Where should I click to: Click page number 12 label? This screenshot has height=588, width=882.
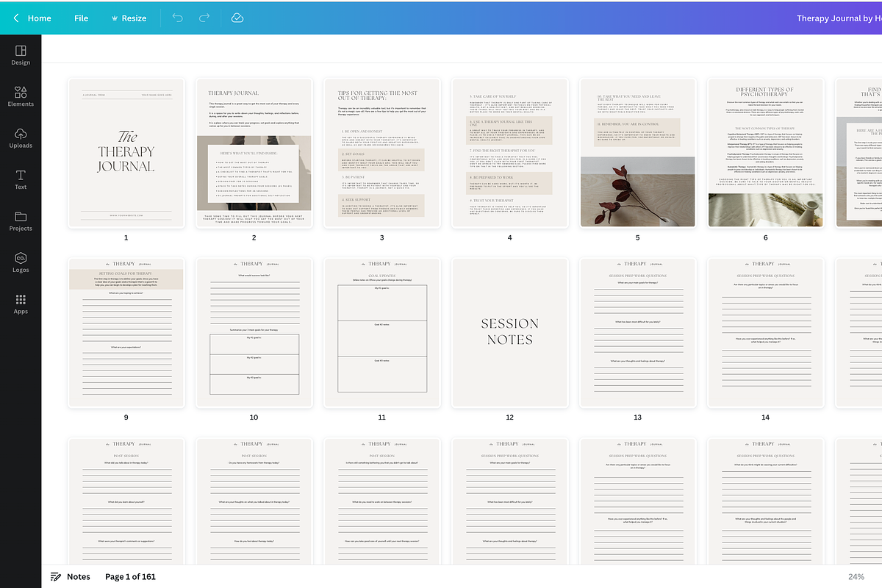[509, 417]
